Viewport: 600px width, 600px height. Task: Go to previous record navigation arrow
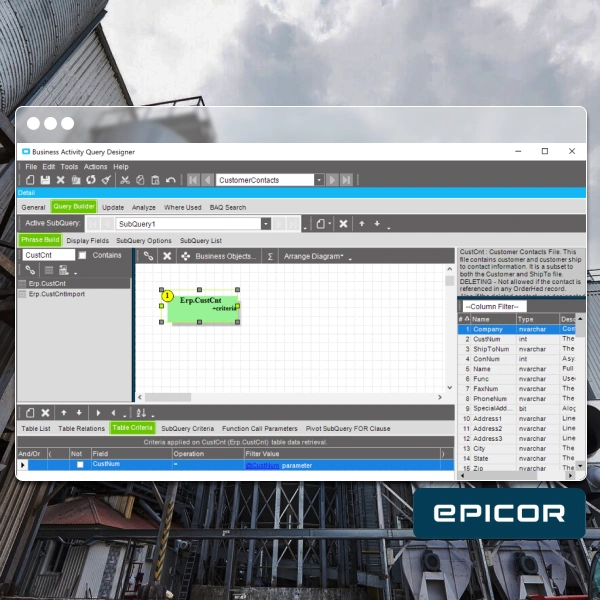[208, 180]
